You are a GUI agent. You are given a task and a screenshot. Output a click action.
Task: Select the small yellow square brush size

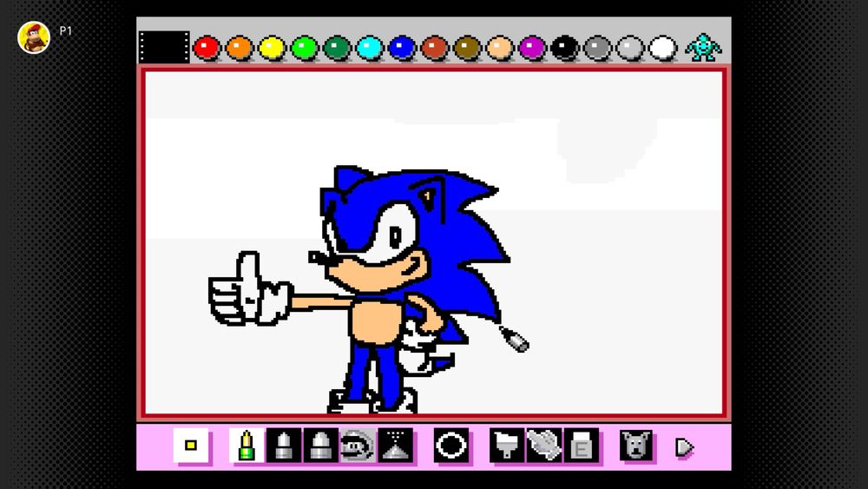click(x=191, y=446)
